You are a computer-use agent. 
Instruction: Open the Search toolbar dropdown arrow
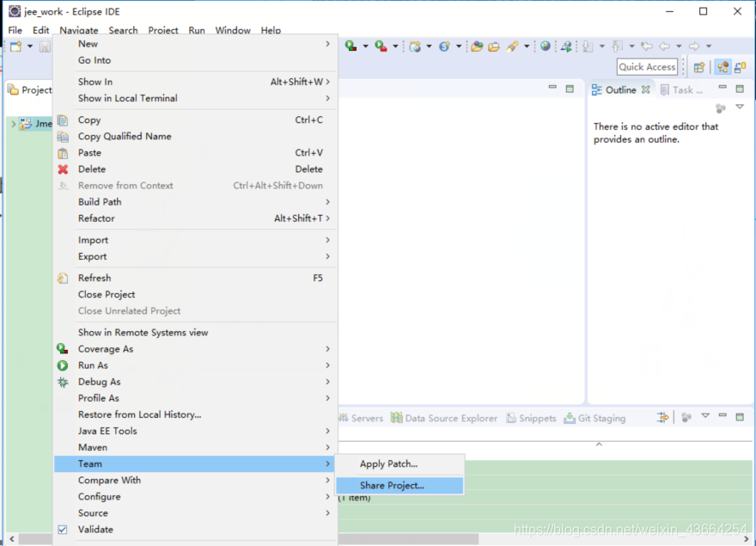(527, 46)
